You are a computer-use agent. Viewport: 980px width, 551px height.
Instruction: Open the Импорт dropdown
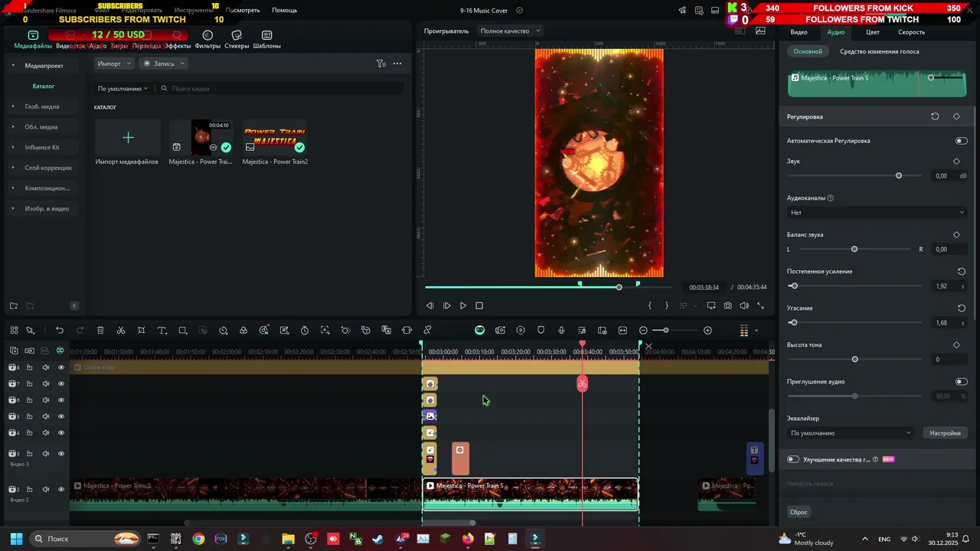pyautogui.click(x=114, y=64)
